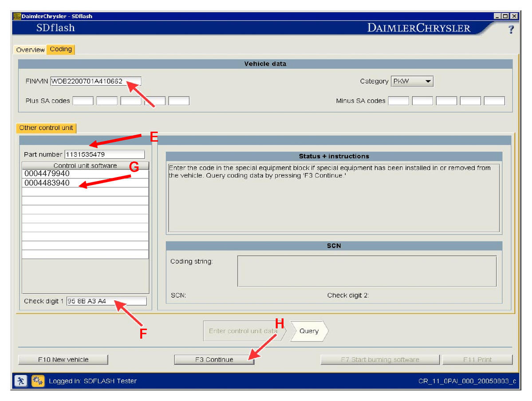Open the Category dropdown showing PKW

(412, 82)
